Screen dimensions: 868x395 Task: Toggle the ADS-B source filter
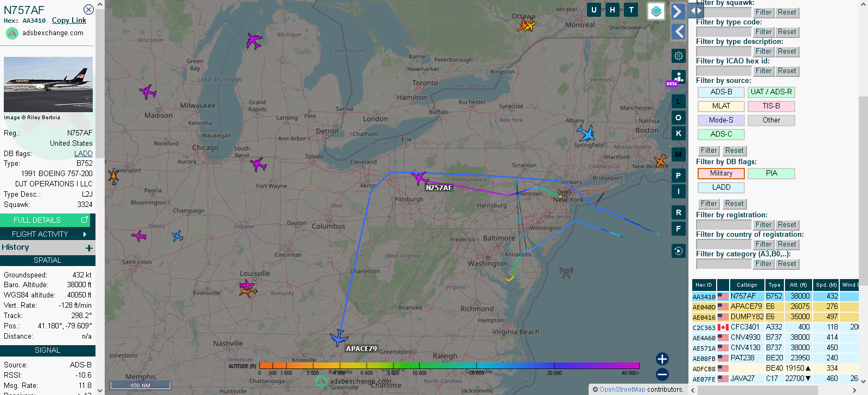pyautogui.click(x=721, y=92)
